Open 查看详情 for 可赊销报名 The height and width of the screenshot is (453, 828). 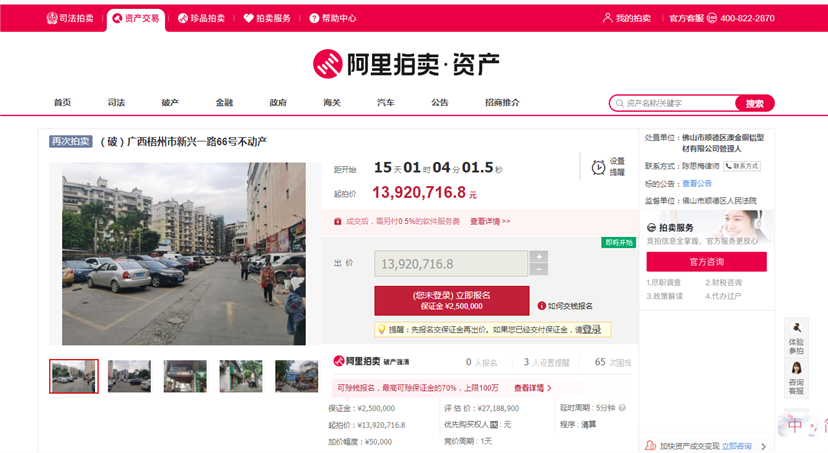click(x=532, y=388)
